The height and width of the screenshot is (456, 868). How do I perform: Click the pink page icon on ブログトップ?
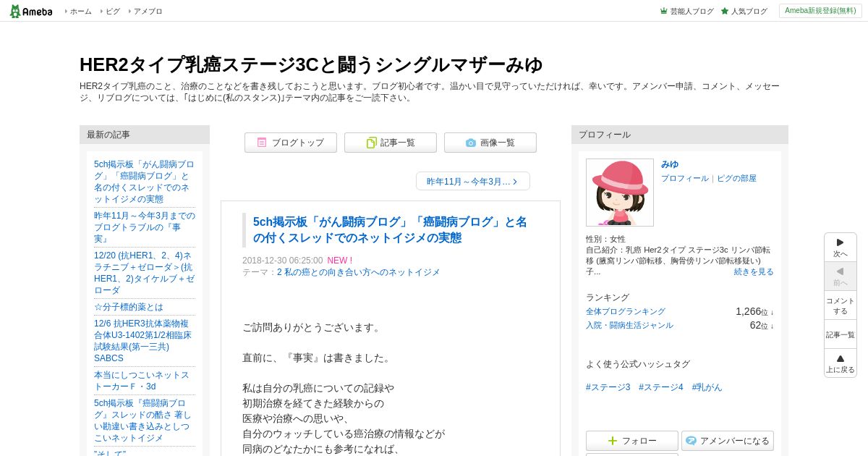pos(262,143)
